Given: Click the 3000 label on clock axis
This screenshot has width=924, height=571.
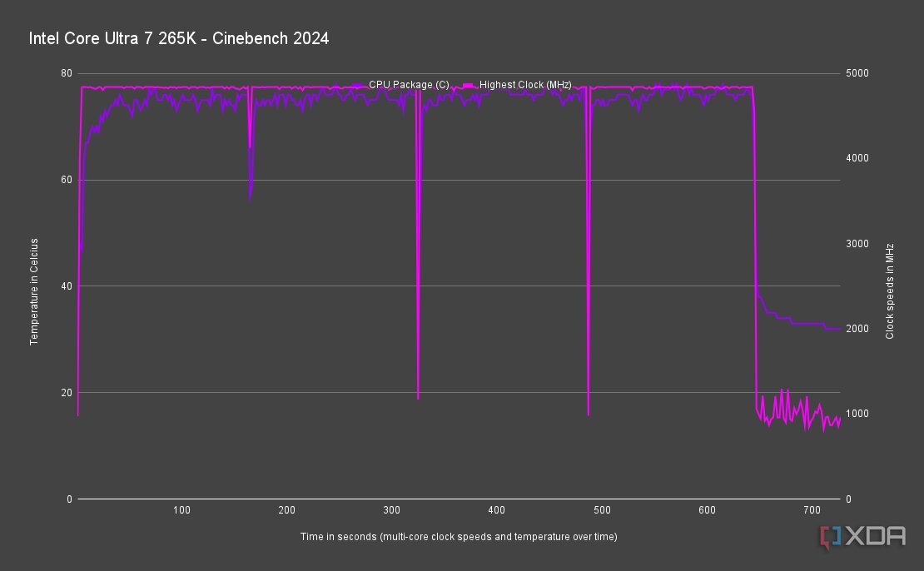Looking at the screenshot, I should pyautogui.click(x=857, y=243).
